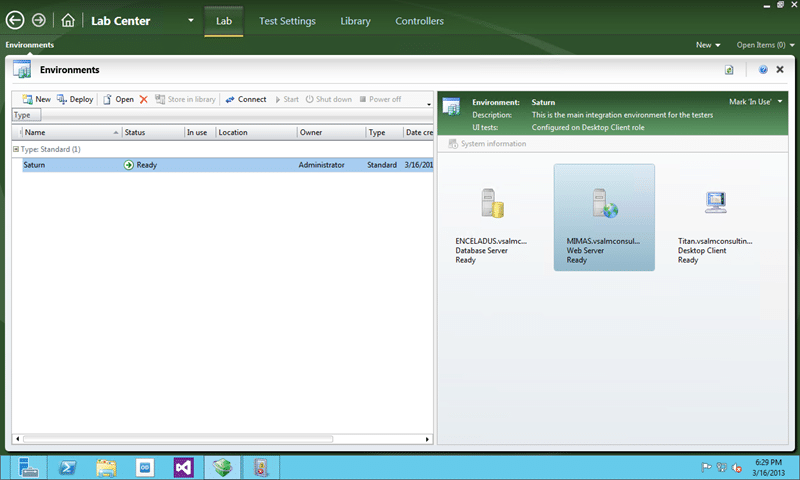Image resolution: width=800 pixels, height=480 pixels.
Task: Click the Type grouping box
Action: [27, 115]
